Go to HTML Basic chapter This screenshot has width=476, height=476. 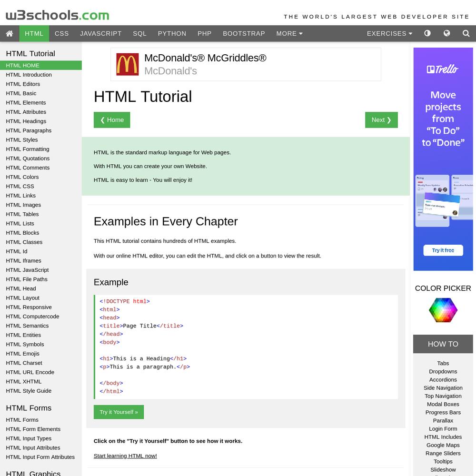coord(40,93)
